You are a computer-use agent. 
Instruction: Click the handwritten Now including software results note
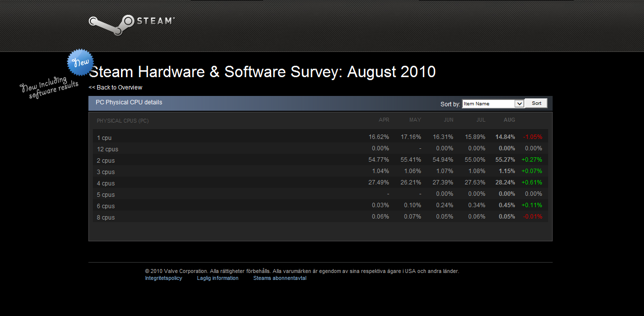49,88
